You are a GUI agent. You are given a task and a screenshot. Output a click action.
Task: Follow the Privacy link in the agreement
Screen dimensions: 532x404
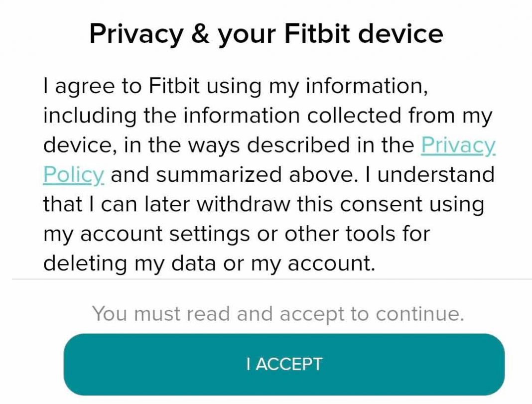[457, 144]
